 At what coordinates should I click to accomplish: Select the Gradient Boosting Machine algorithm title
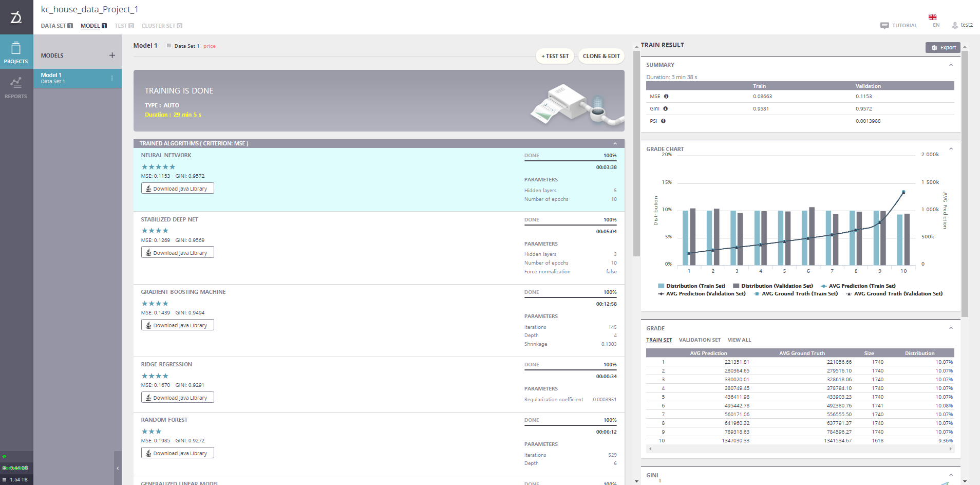pos(183,292)
